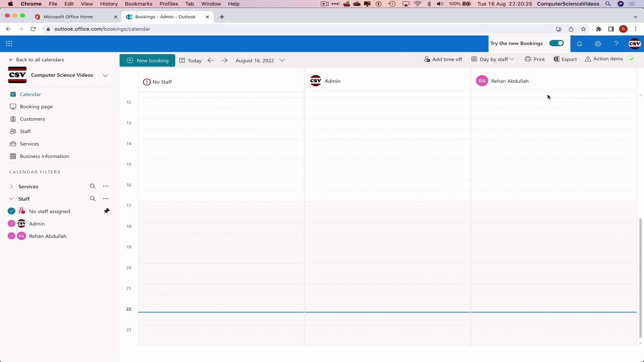Search the Staff filter list
Image resolution: width=644 pixels, height=362 pixels.
click(93, 199)
